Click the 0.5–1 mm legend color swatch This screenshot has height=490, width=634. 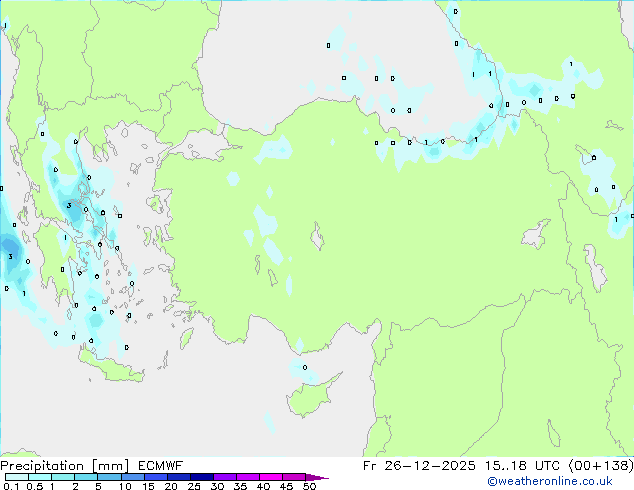(40, 477)
